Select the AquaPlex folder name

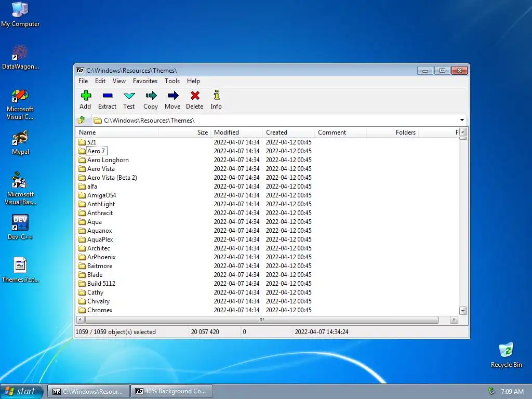100,239
